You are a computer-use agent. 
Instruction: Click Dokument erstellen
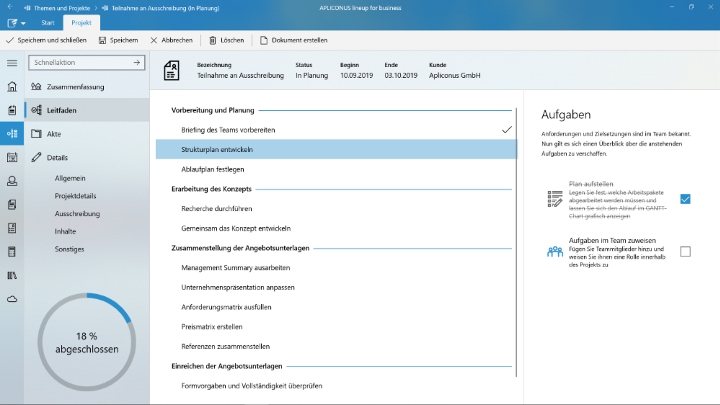click(294, 40)
